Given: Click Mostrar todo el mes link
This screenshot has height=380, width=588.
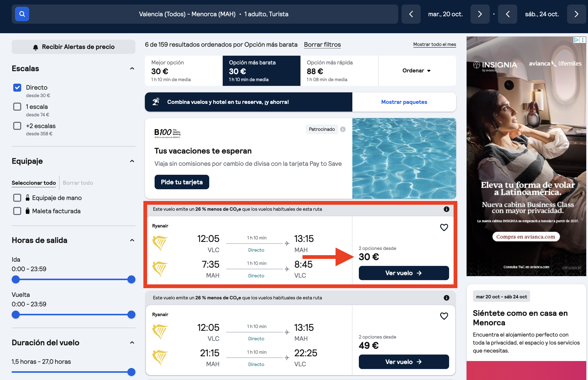Looking at the screenshot, I should 434,44.
